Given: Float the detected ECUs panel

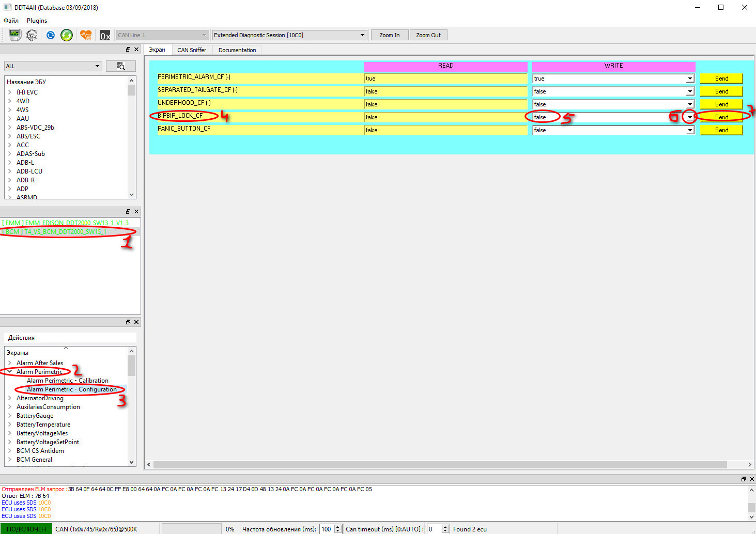Looking at the screenshot, I should (128, 212).
